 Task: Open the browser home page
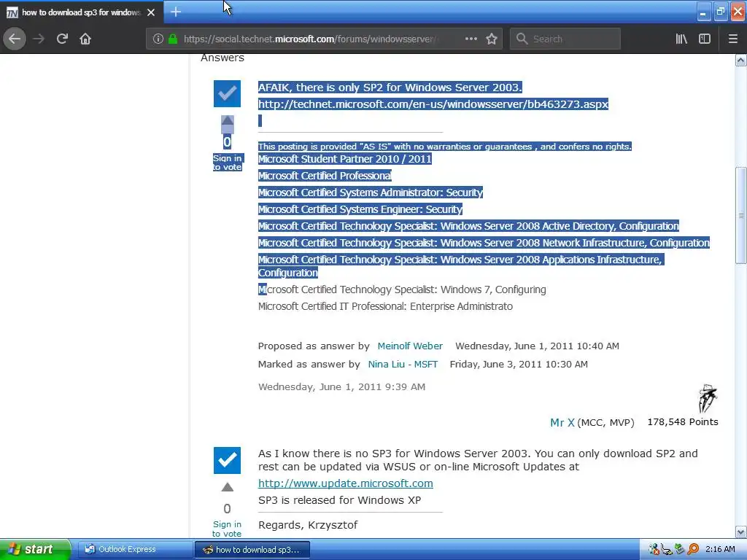click(x=85, y=39)
